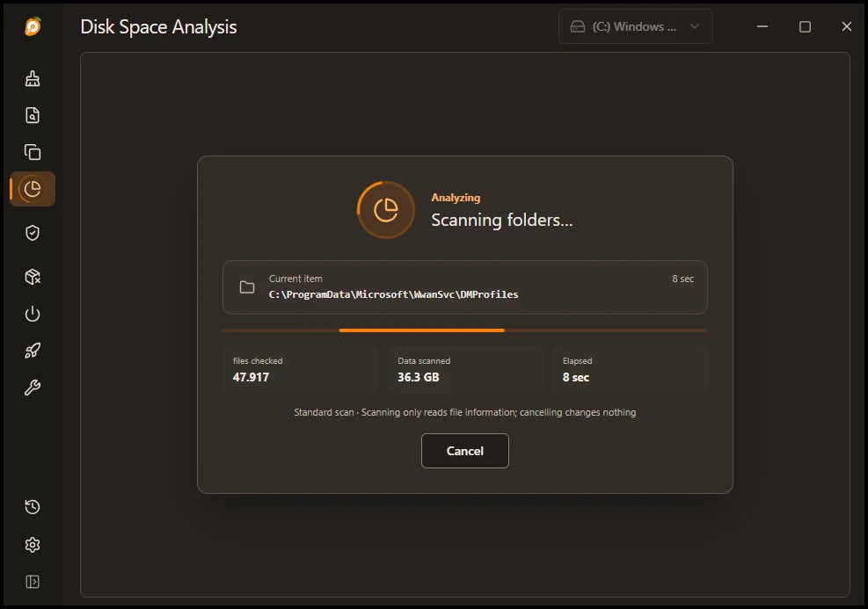Click the large analyzing pie chart spinner
Viewport: 868px width, 609px height.
pos(386,210)
